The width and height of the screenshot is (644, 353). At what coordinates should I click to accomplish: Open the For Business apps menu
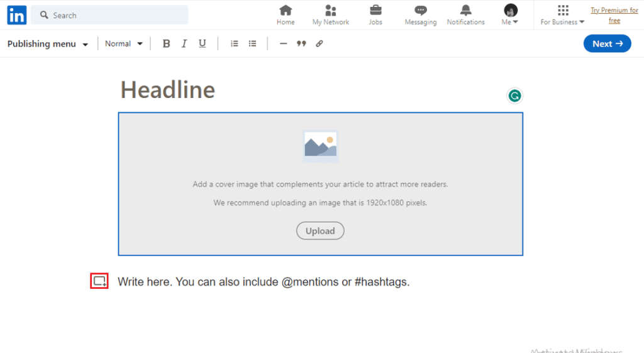point(562,14)
